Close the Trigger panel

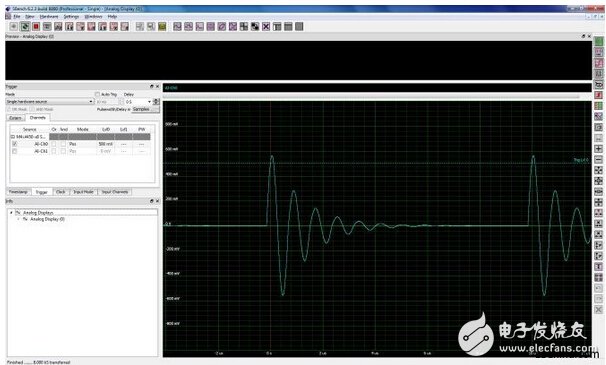157,86
